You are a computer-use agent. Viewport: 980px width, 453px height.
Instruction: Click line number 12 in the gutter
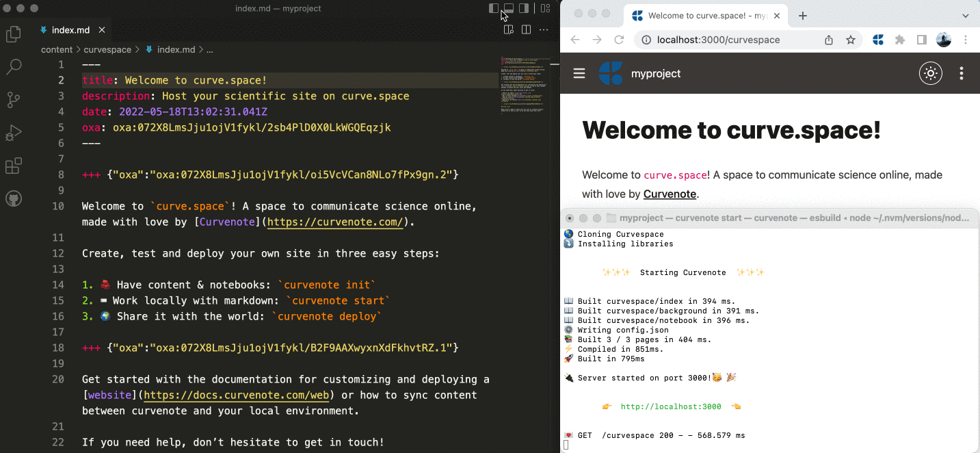58,253
